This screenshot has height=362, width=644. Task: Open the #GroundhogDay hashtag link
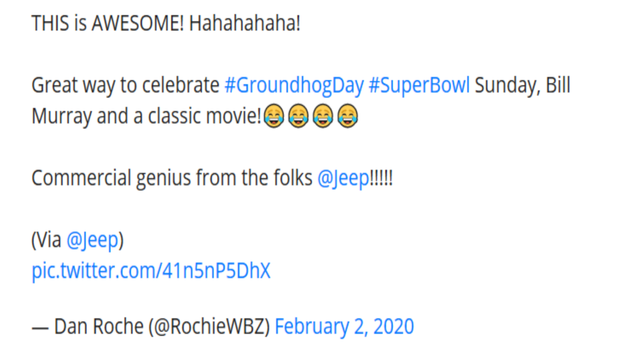[294, 85]
